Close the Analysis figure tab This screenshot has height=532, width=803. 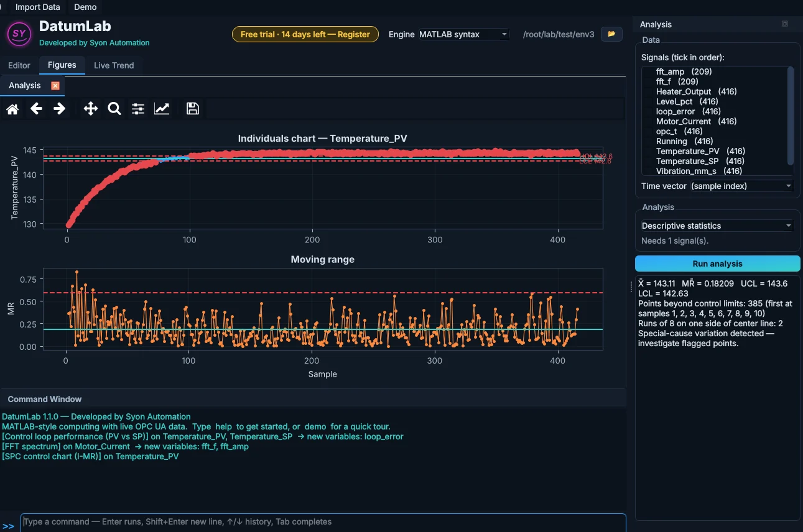[x=55, y=86]
